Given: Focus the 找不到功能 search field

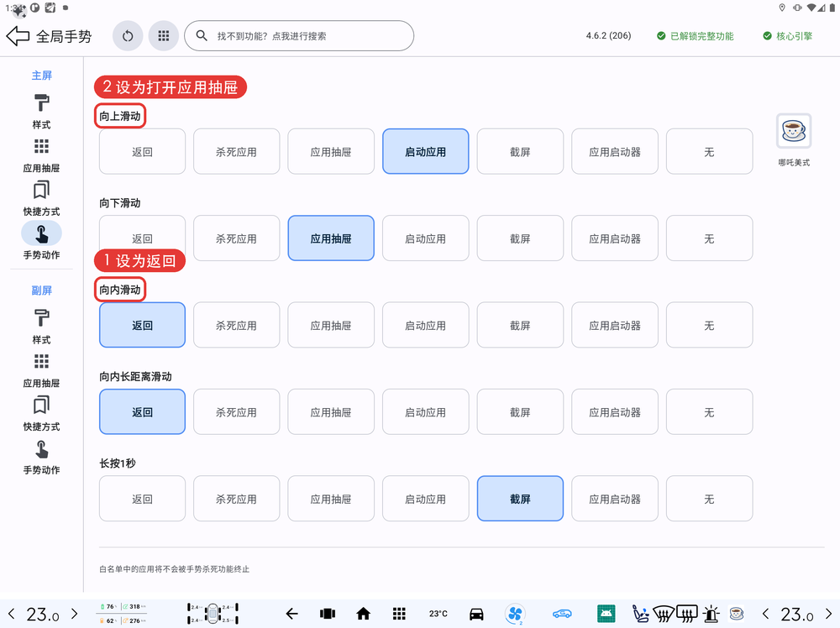Looking at the screenshot, I should pos(299,36).
